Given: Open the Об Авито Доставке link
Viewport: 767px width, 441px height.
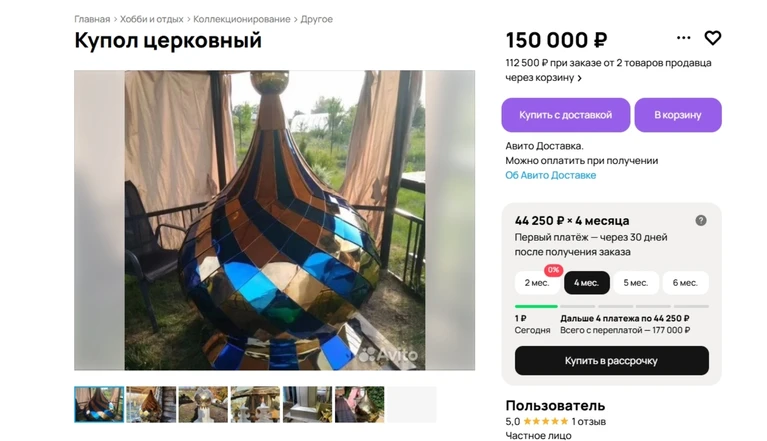Looking at the screenshot, I should [550, 175].
